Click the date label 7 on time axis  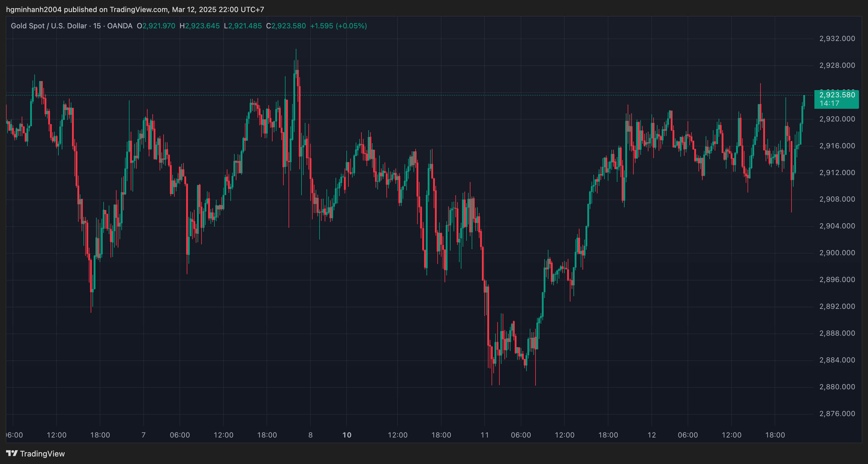coord(144,435)
